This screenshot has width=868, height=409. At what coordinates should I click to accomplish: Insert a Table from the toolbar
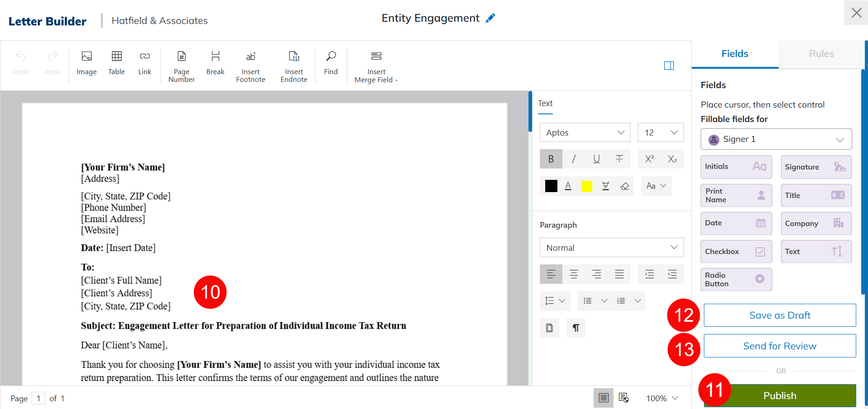click(x=116, y=62)
